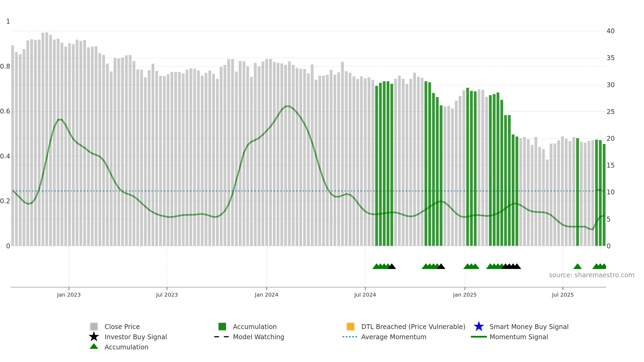
Task: Toggle the Investor Buy Signal legend label
Action: point(136,337)
